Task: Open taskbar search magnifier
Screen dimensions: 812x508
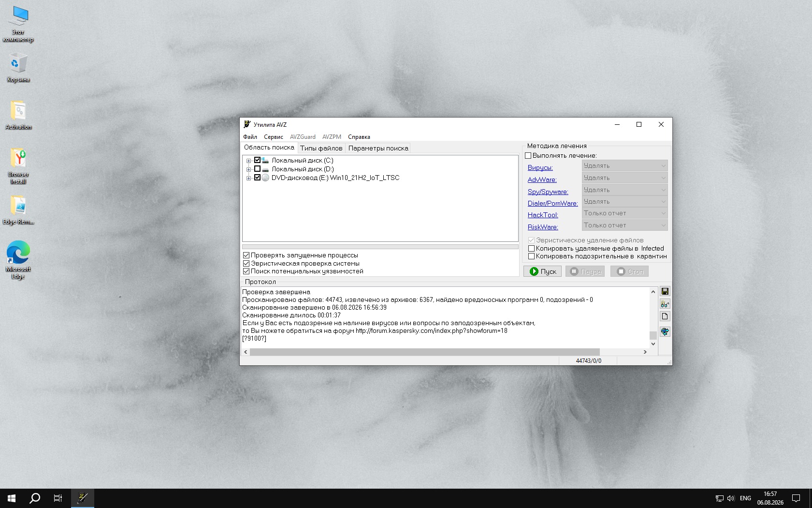Action: [35, 498]
